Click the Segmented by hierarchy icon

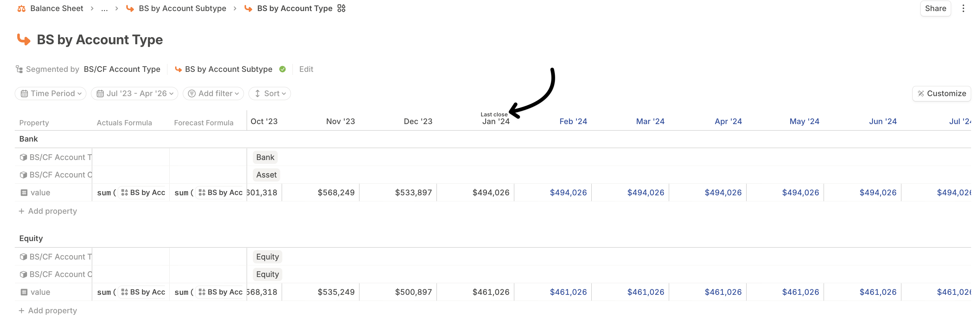point(19,69)
